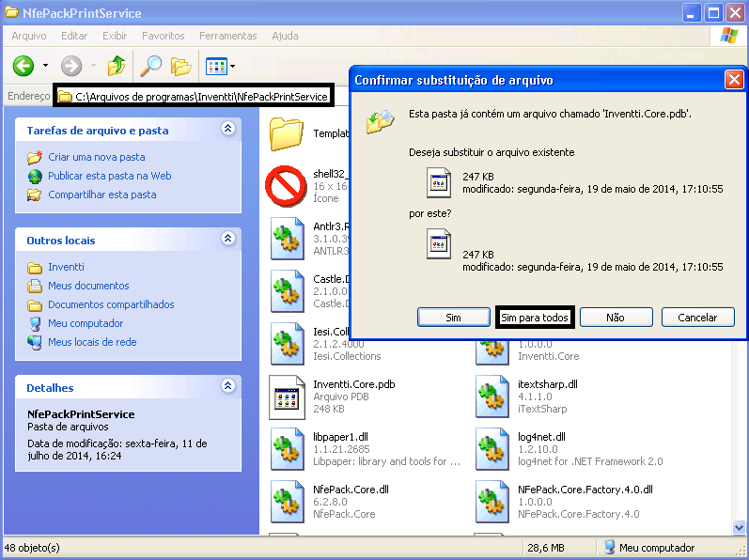Open the Views dropdown arrow

pos(232,66)
